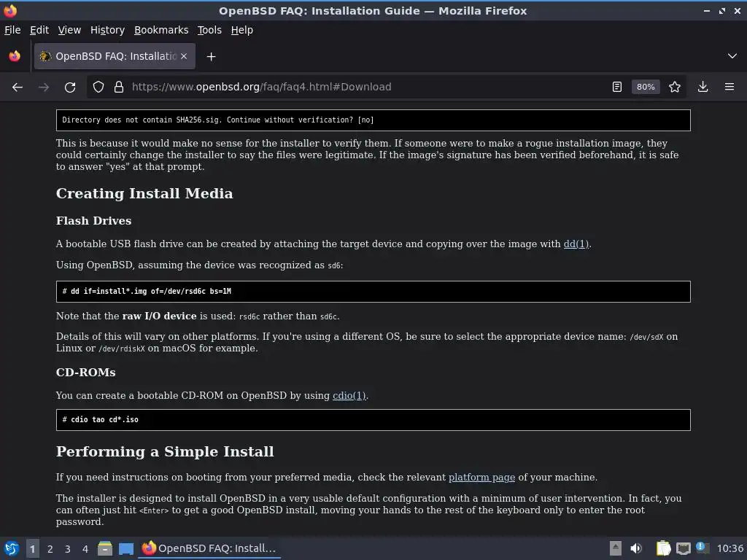
Task: Select the Firefox window in taskbar
Action: pyautogui.click(x=209, y=548)
